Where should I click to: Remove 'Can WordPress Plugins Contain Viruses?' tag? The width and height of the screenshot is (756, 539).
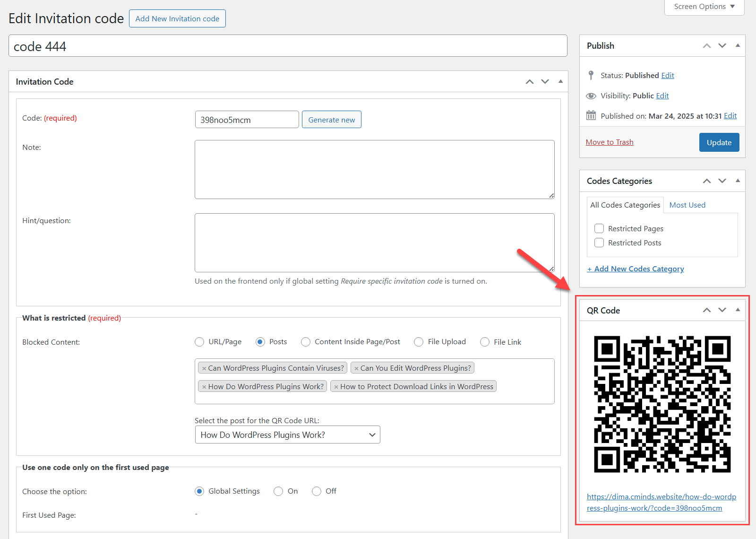point(204,368)
